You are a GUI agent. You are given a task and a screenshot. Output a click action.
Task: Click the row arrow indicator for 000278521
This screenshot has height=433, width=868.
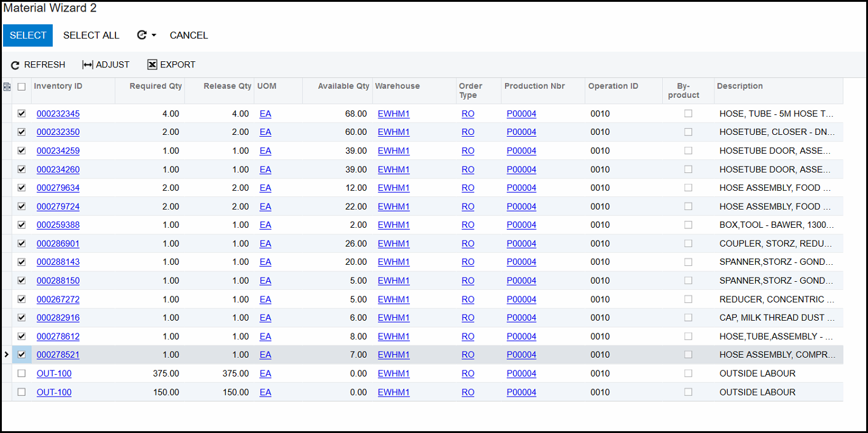pos(7,355)
